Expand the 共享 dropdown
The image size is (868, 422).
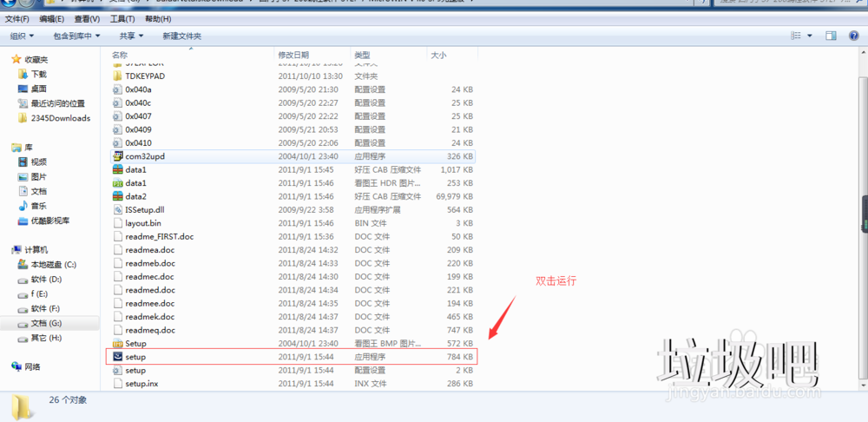click(x=131, y=36)
